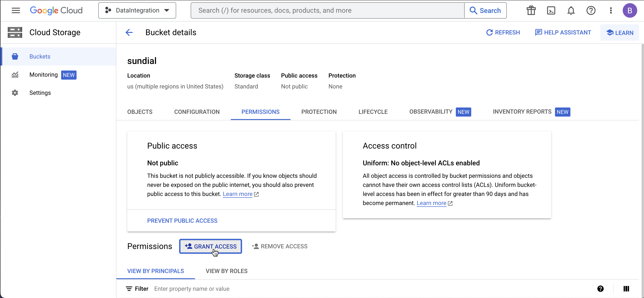Open the Help question mark menu
Screen dimensions: 644x298
[x=591, y=10]
